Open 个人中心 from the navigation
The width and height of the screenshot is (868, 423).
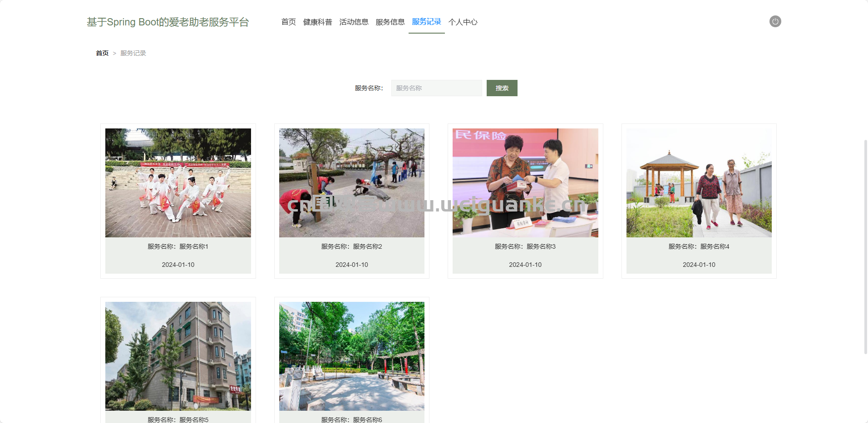point(463,22)
